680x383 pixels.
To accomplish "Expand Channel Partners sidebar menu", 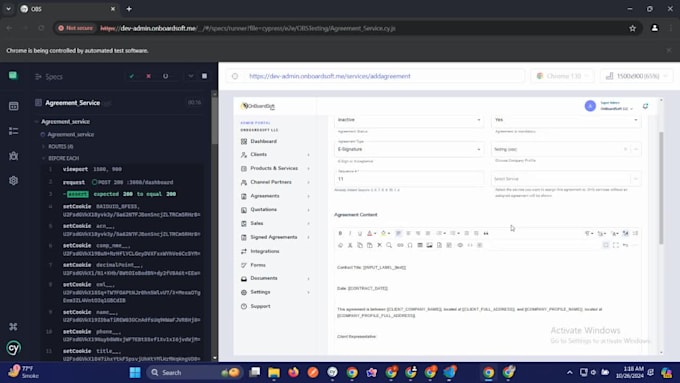I will pyautogui.click(x=275, y=182).
